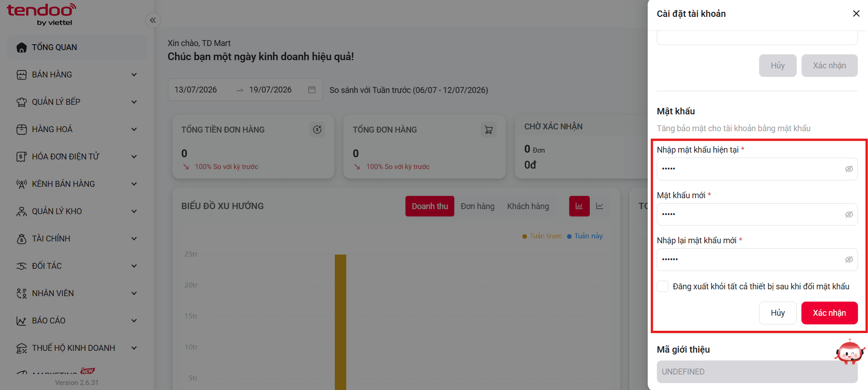Image resolution: width=868 pixels, height=390 pixels.
Task: Click the Mã giới thiệu UNDEFINED field
Action: point(757,372)
